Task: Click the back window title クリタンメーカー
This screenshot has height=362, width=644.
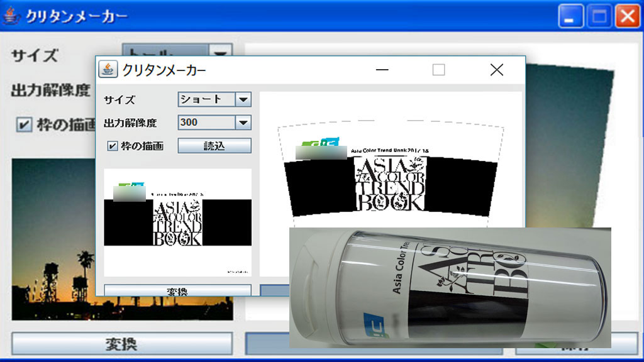Action: click(x=77, y=16)
